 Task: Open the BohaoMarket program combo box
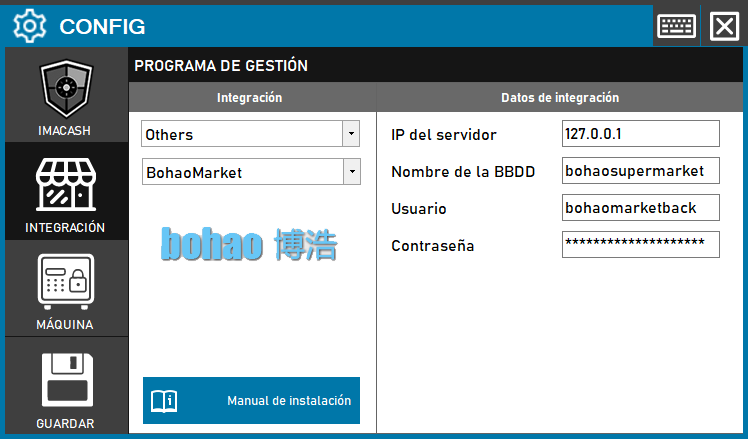tap(241, 172)
